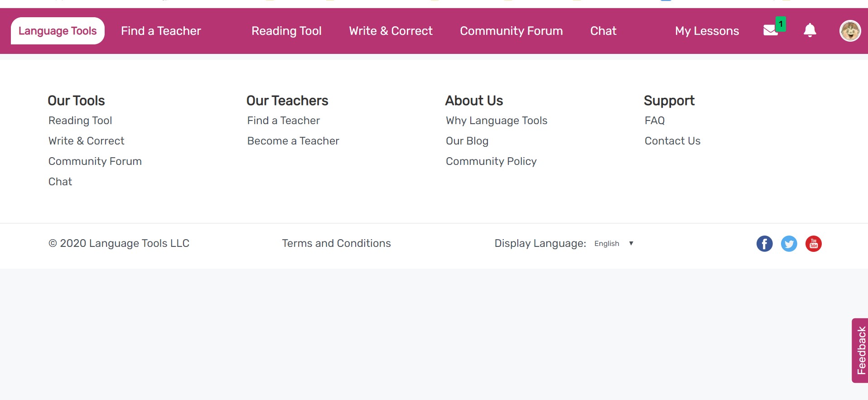This screenshot has width=868, height=400.
Task: Open the user profile avatar
Action: coord(850,31)
